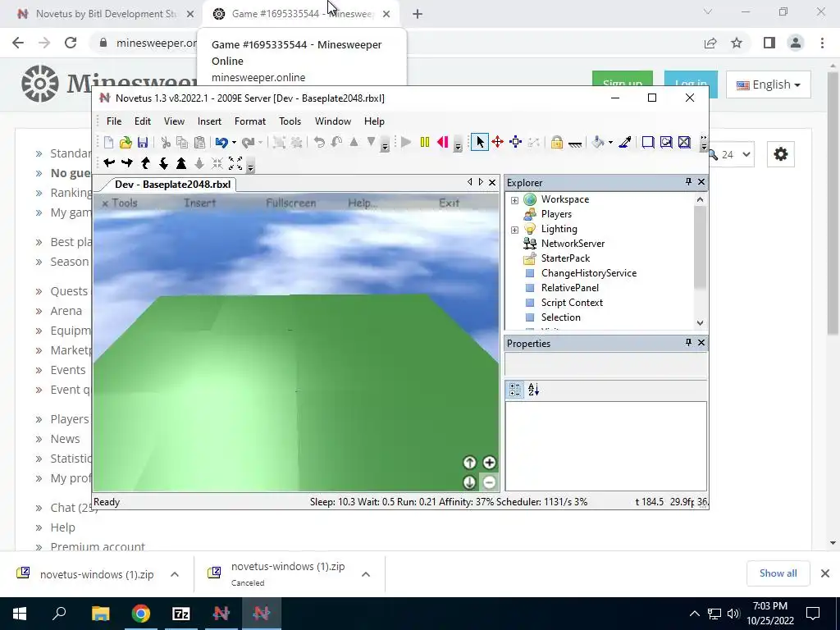This screenshot has height=630, width=840.
Task: Open the Undo history dropdown arrow
Action: coord(234,143)
